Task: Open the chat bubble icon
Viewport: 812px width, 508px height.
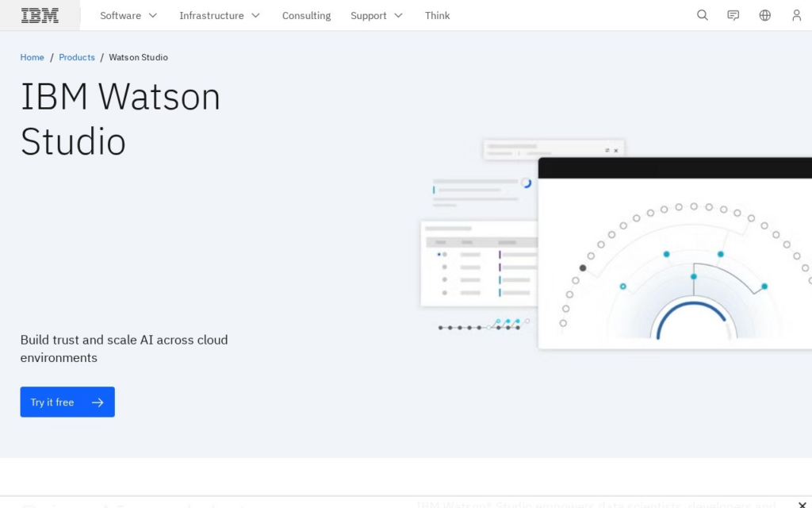Action: click(x=733, y=15)
